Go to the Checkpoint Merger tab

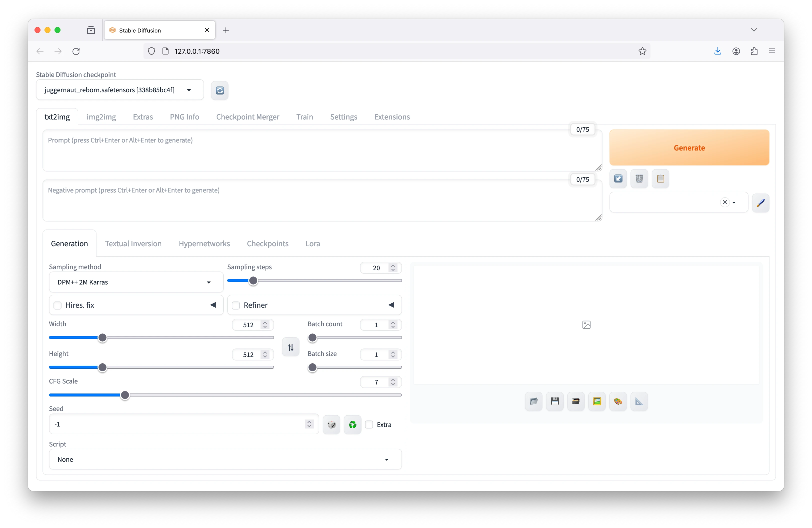248,117
